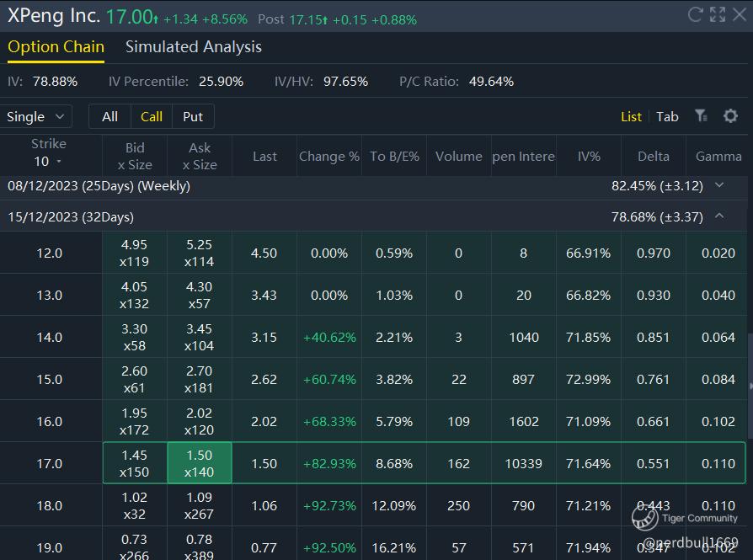
Task: Switch to Tab view
Action: coord(667,117)
